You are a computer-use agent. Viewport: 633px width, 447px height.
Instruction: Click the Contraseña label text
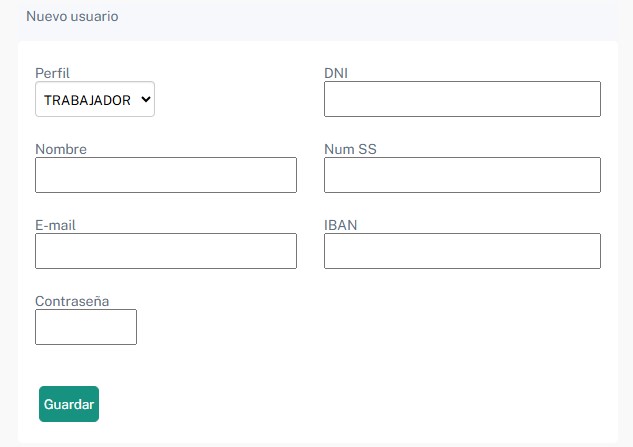[72, 301]
